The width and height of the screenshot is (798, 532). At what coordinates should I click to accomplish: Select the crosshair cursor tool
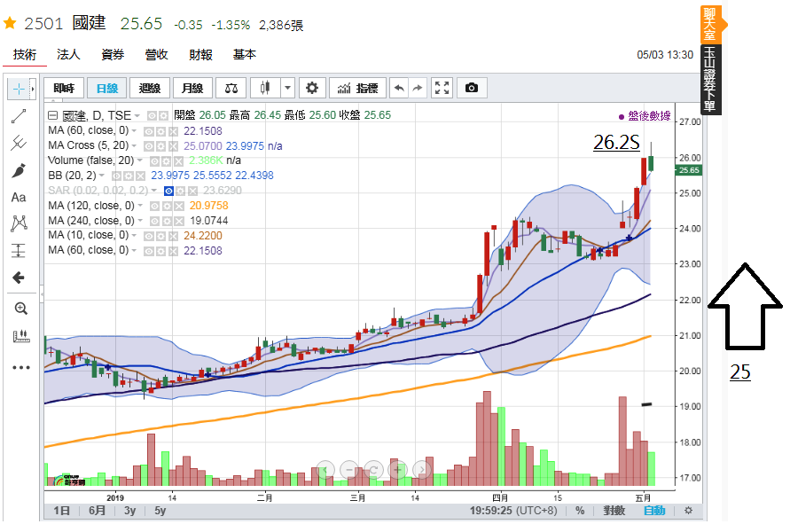pyautogui.click(x=19, y=89)
